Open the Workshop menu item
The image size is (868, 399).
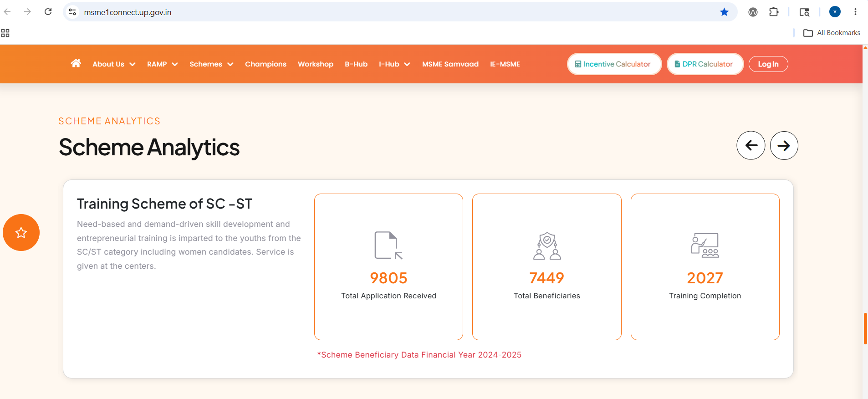[x=316, y=64]
